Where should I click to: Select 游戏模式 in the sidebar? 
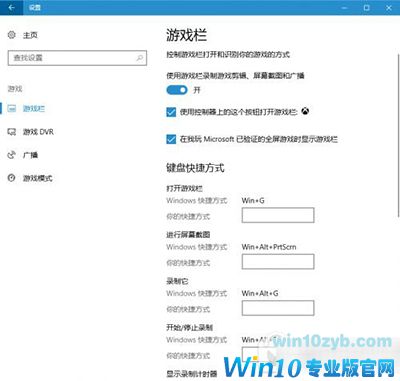pos(37,178)
